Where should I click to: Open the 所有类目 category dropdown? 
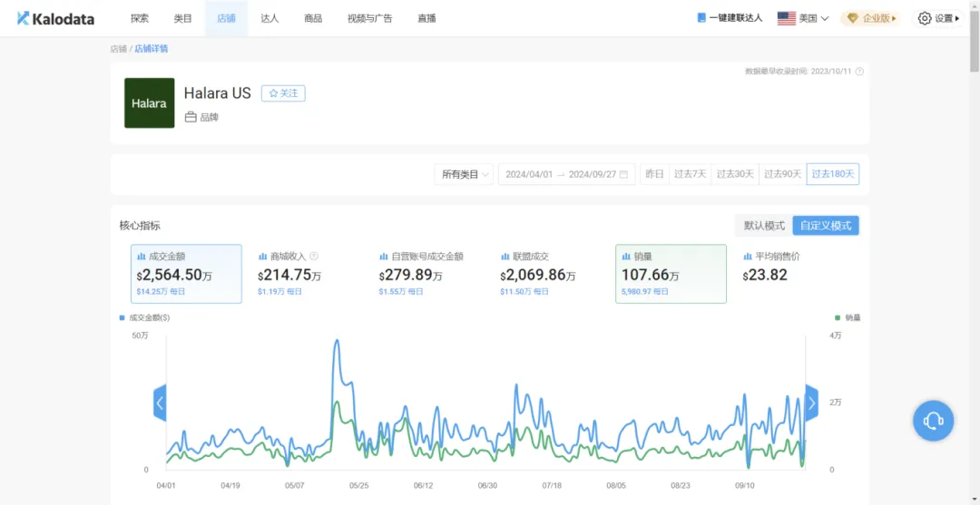pos(466,174)
